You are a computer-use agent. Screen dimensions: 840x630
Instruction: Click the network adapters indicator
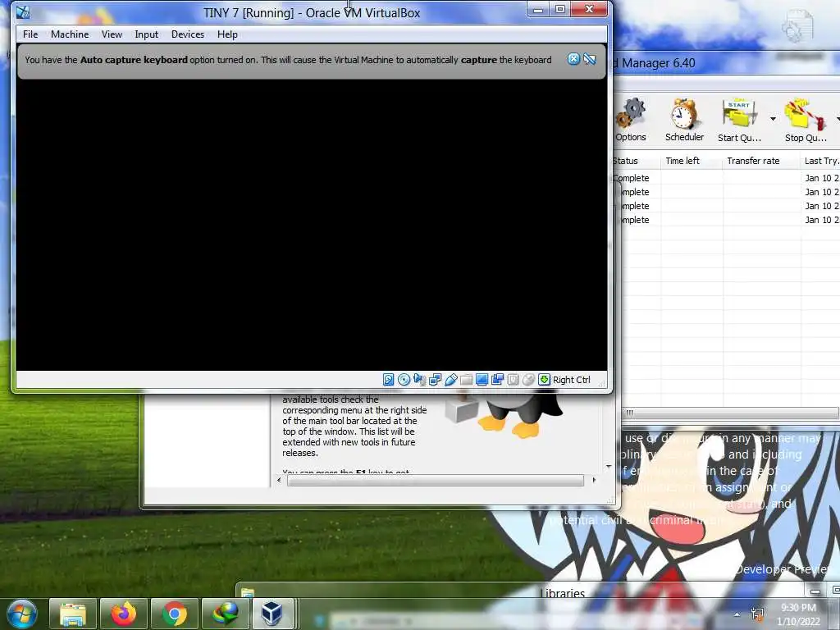click(435, 380)
